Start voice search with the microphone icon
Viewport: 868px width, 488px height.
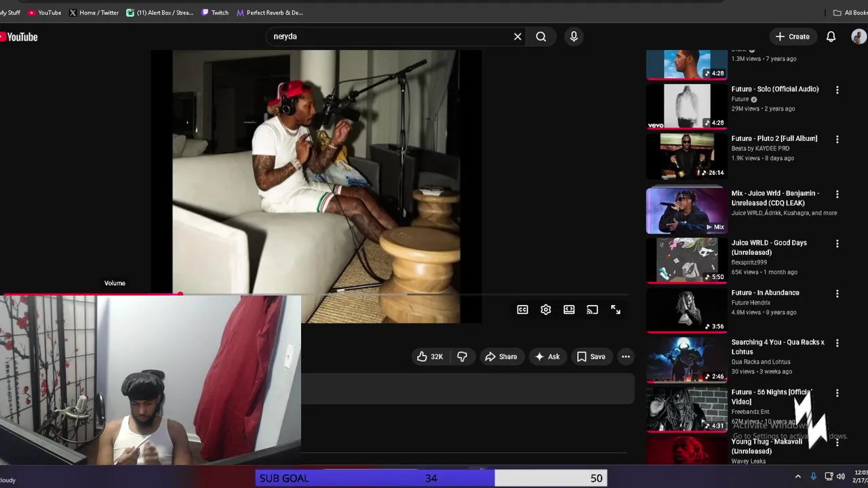574,37
